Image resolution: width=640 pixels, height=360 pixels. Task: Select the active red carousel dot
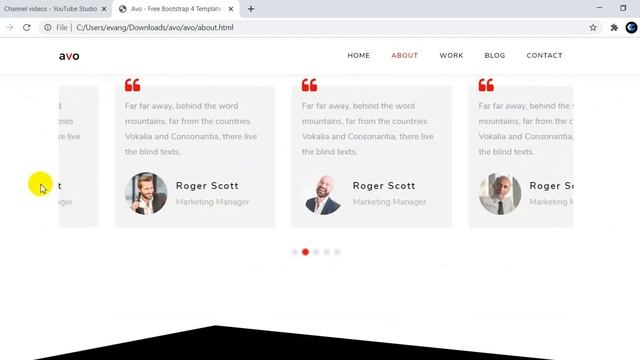tap(305, 252)
